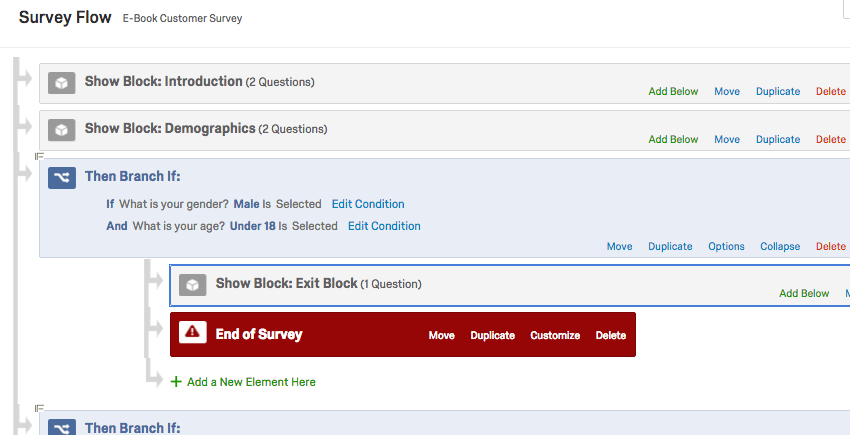The height and width of the screenshot is (435, 850).
Task: Open Options for the branch element
Action: pyautogui.click(x=726, y=247)
